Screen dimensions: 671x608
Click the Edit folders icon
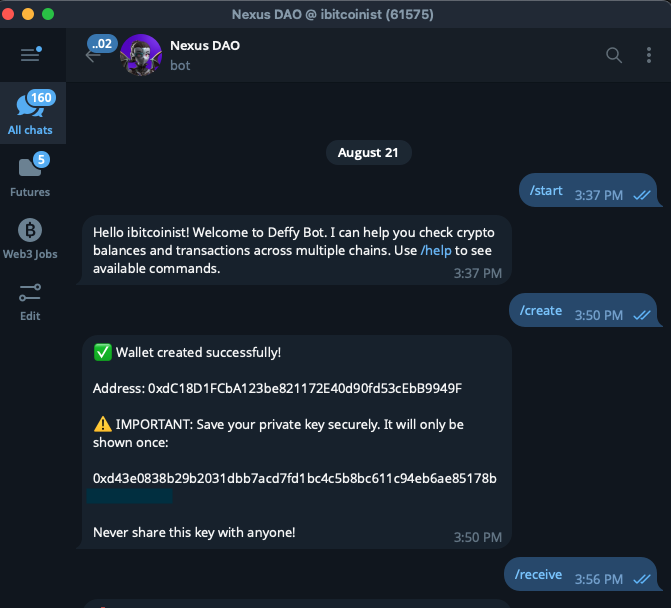point(30,300)
